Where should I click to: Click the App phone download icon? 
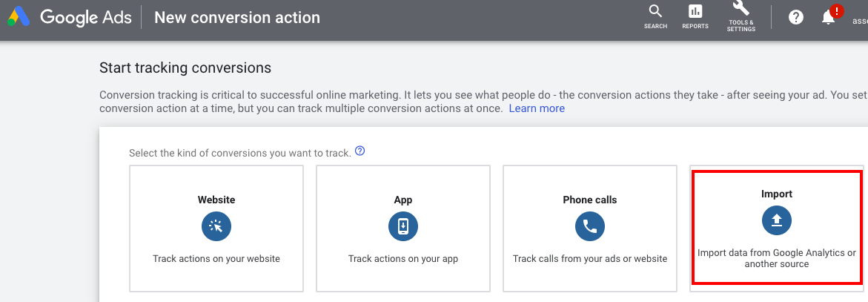tap(403, 226)
